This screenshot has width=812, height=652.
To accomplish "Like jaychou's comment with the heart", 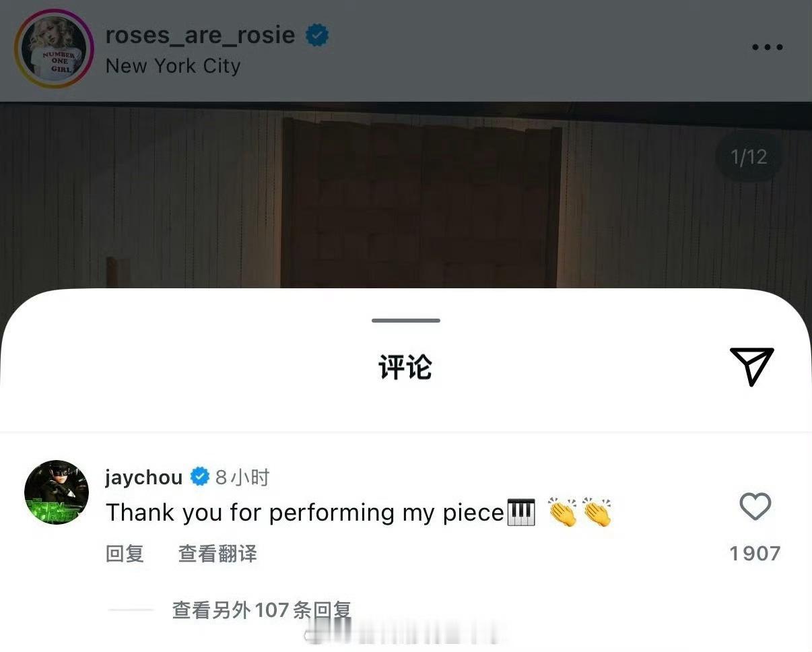I will tap(755, 507).
